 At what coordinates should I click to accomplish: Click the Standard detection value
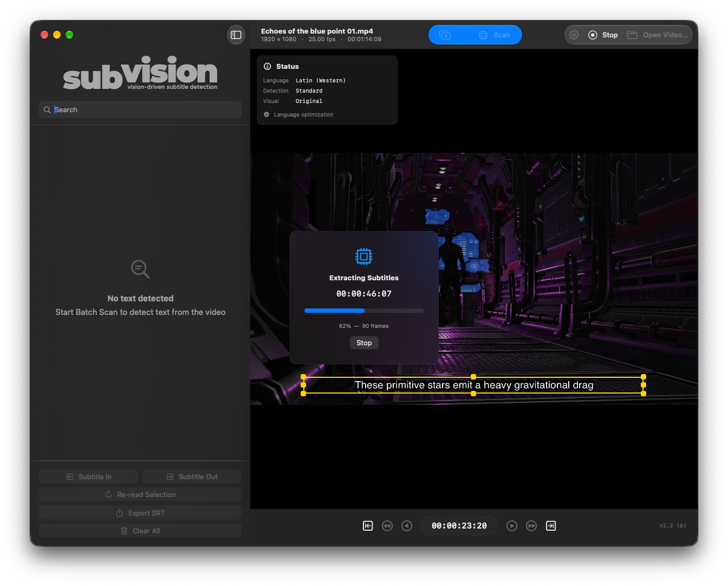[x=309, y=91]
